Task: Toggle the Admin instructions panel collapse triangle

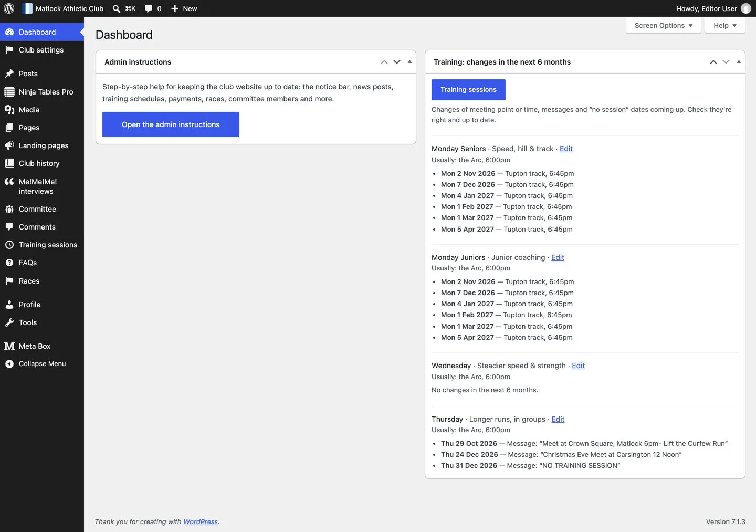Action: pos(409,62)
